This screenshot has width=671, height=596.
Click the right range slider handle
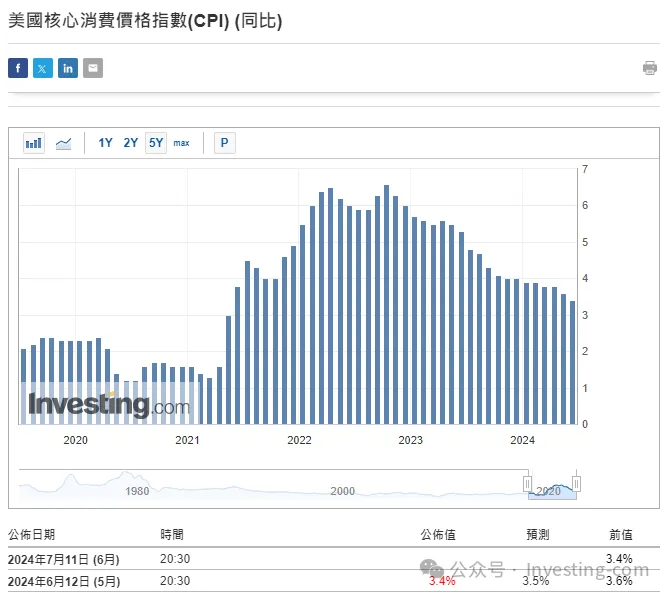(576, 484)
